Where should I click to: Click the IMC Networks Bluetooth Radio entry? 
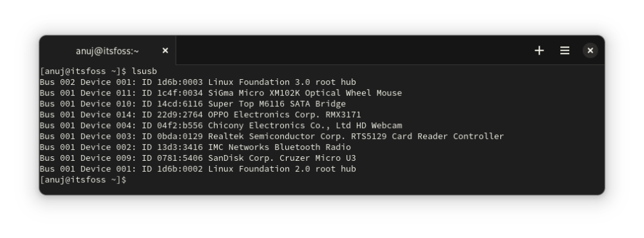pos(279,147)
